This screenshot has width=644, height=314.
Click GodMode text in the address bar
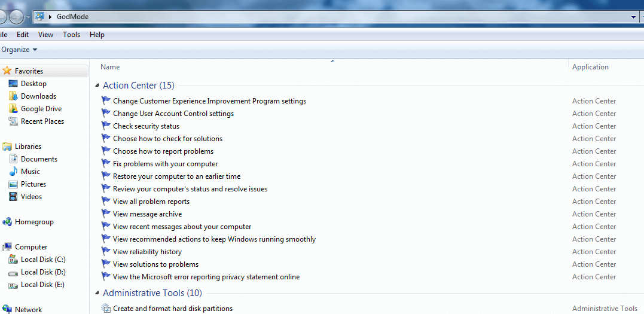coord(73,17)
